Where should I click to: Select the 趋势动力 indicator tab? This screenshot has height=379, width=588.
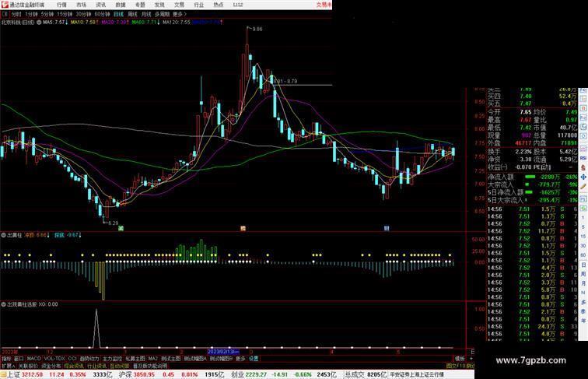click(89, 359)
